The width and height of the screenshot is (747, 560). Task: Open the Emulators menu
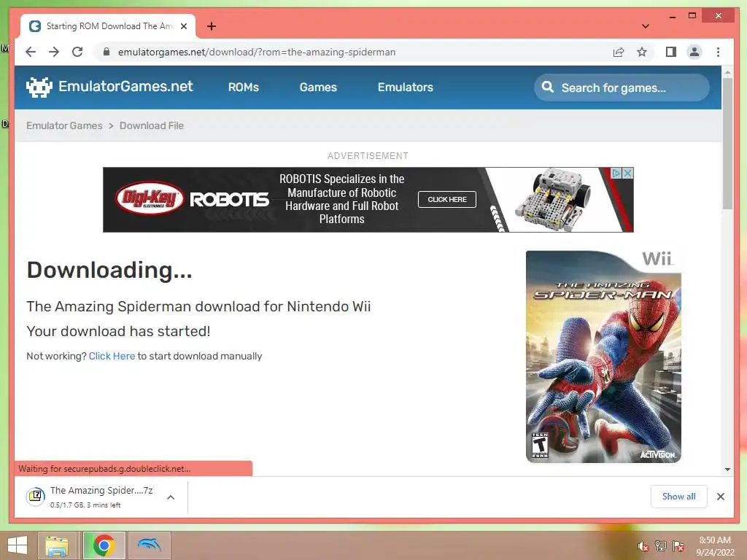(x=406, y=87)
